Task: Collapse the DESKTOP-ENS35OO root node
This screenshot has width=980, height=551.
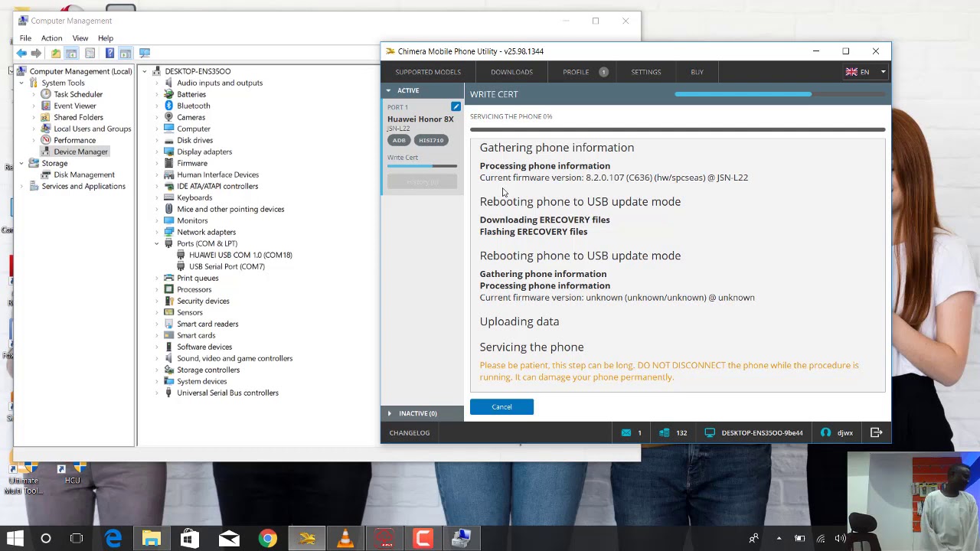Action: pyautogui.click(x=145, y=71)
